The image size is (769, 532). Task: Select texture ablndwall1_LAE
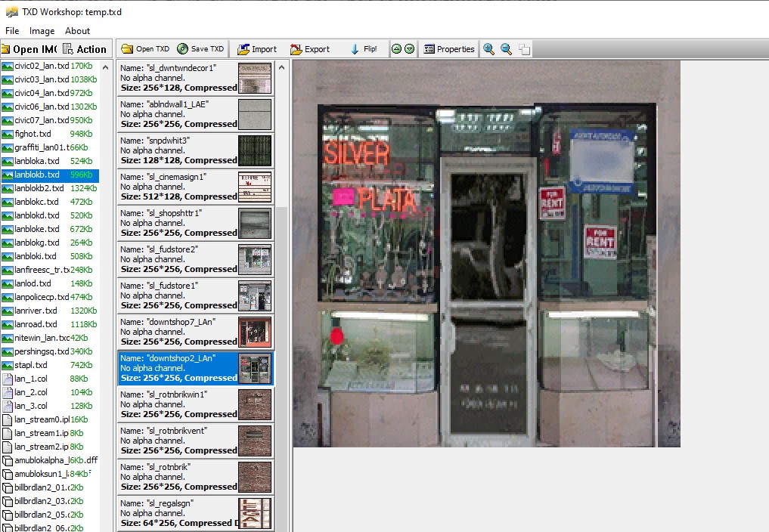tap(195, 114)
